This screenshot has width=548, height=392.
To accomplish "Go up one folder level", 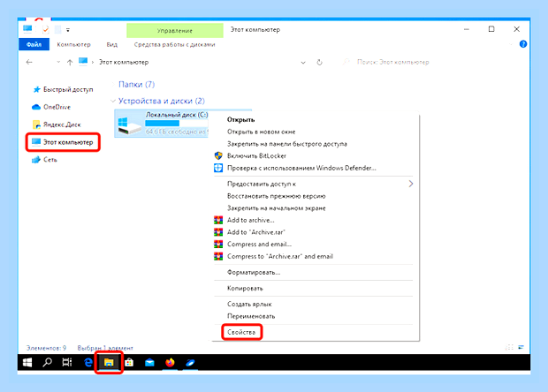I will [x=70, y=62].
